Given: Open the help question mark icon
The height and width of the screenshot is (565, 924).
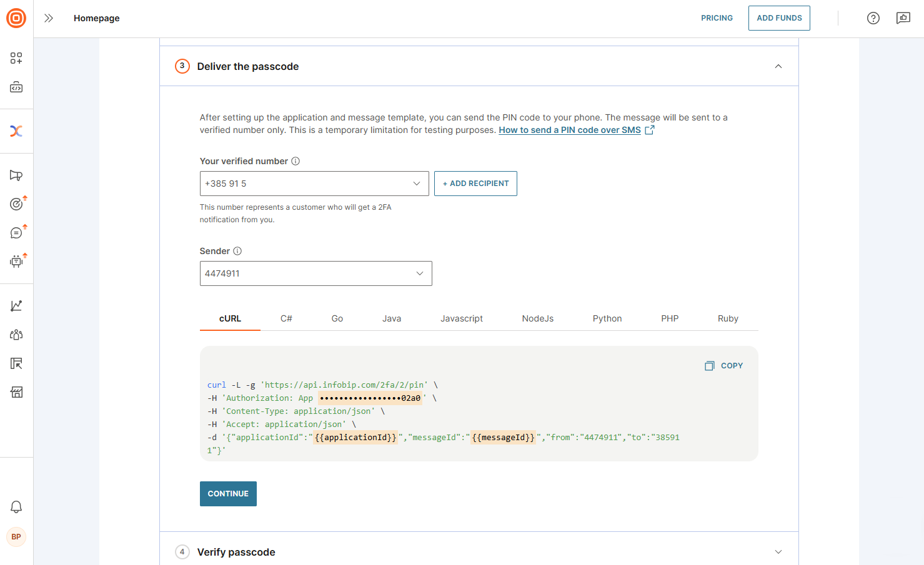Looking at the screenshot, I should pos(873,18).
